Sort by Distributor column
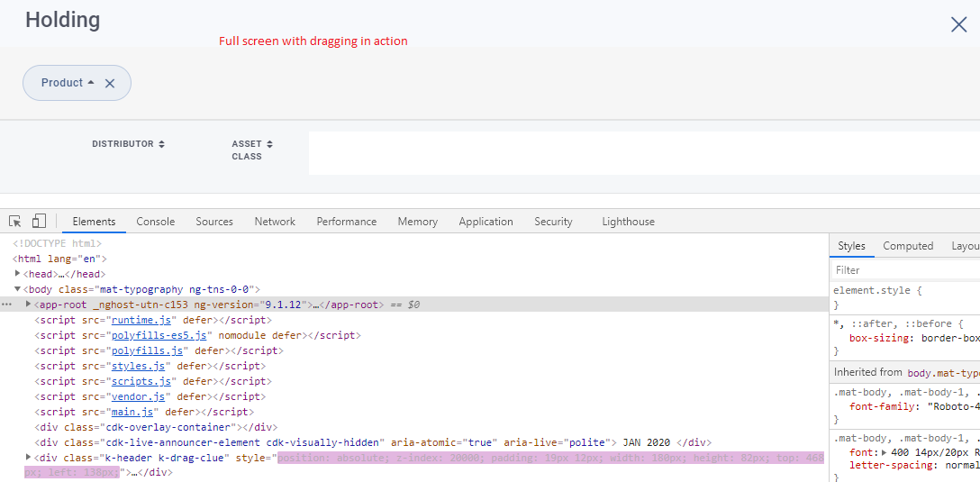980x482 pixels. point(129,144)
